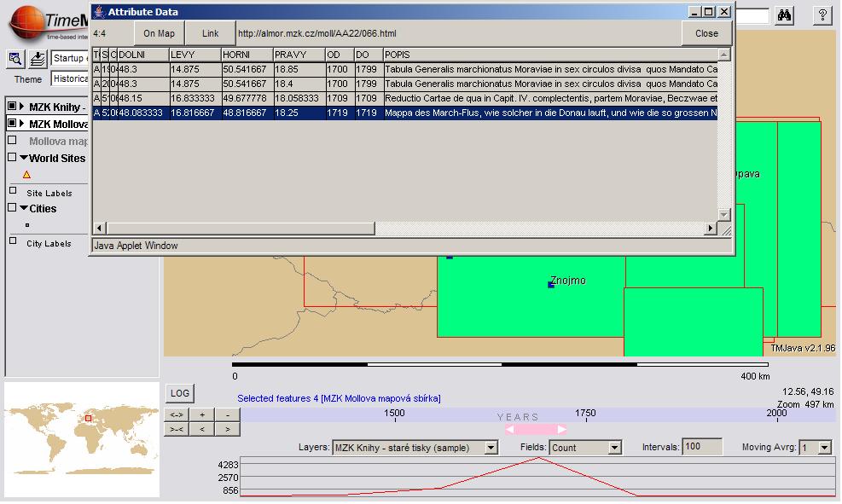
Task: Click the horizontal scrollbar thumb in table
Action: point(240,228)
